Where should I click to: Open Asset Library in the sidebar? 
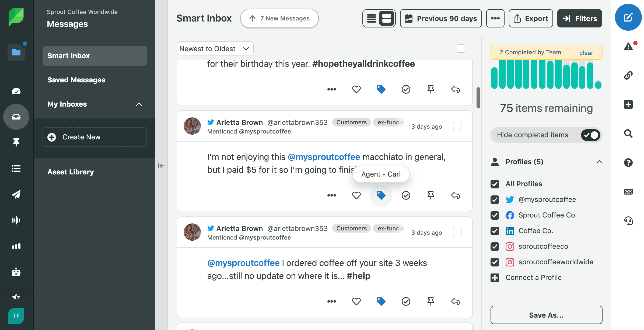[71, 172]
